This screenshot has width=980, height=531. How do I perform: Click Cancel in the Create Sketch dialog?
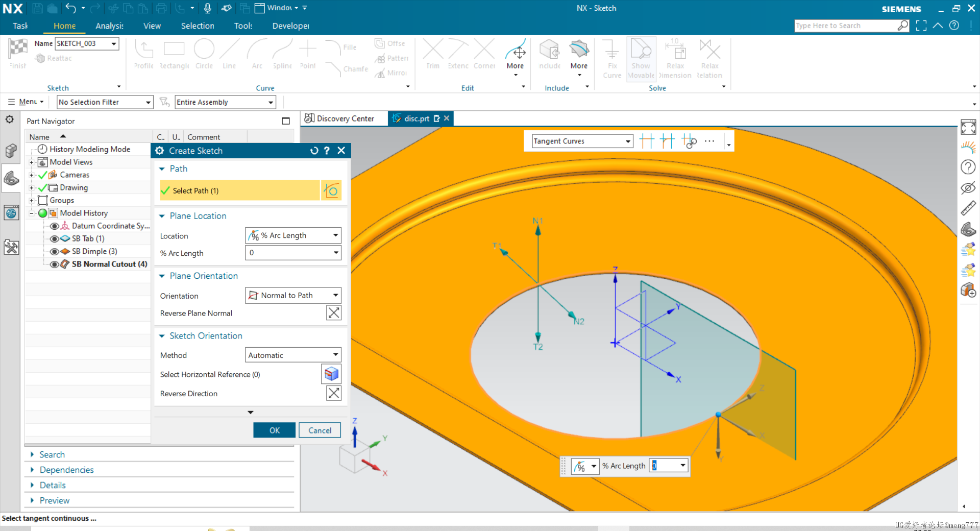(x=320, y=430)
